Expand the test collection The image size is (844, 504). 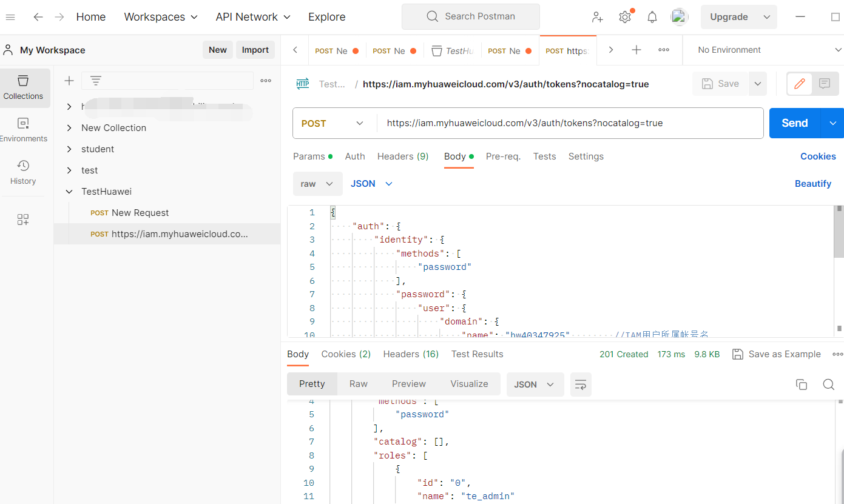[x=69, y=170]
